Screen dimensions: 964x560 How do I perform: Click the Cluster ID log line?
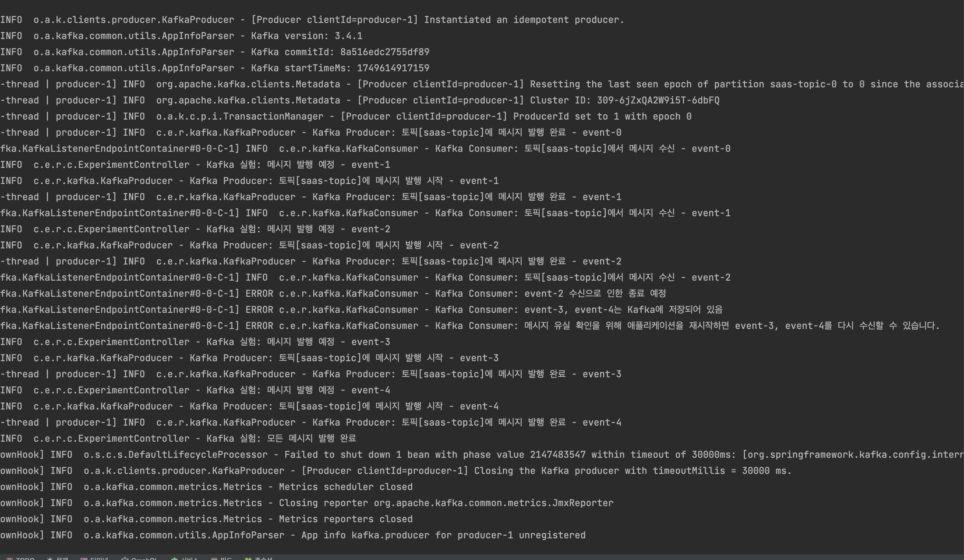click(360, 101)
